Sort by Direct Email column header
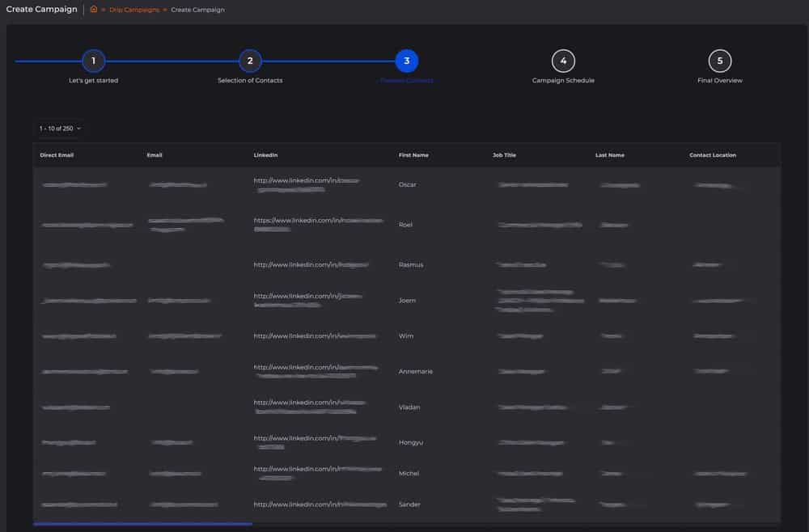 coord(57,155)
